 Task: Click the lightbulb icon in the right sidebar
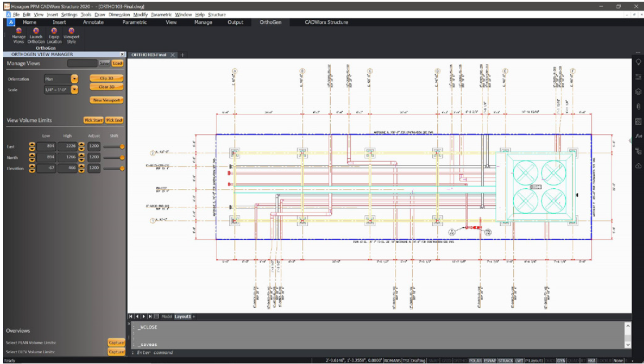pyautogui.click(x=638, y=62)
